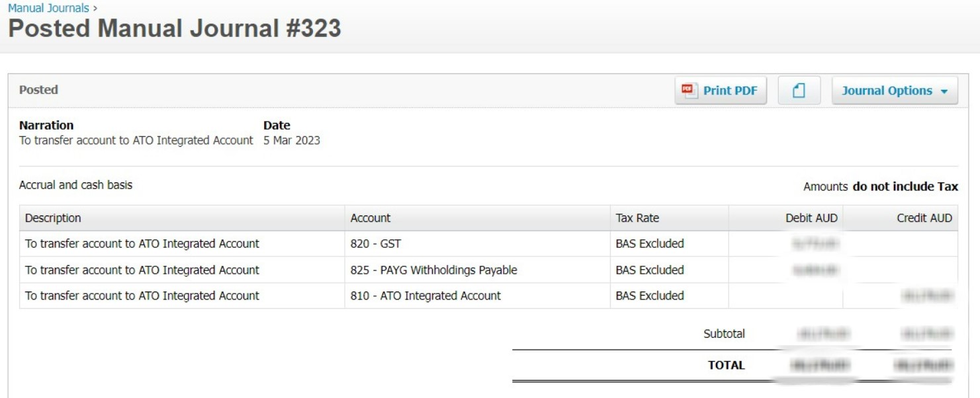Expand the Journal Options dropdown
The image size is (980, 398).
point(894,91)
